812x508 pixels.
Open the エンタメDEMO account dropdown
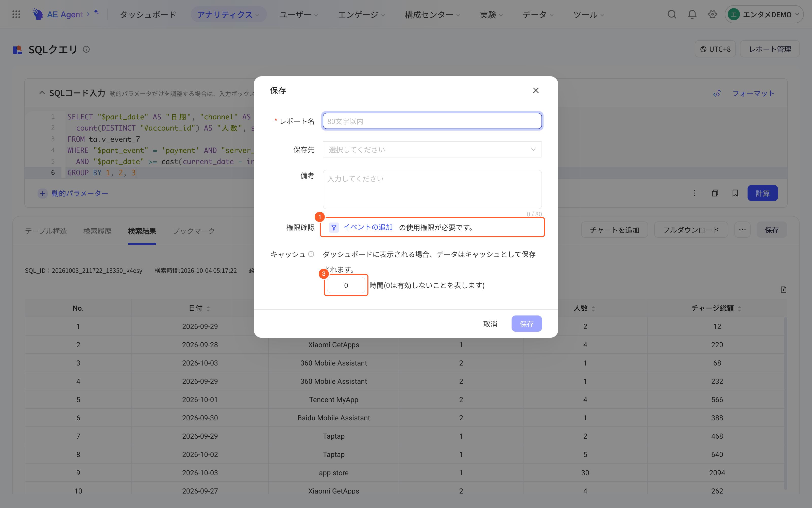pos(764,14)
